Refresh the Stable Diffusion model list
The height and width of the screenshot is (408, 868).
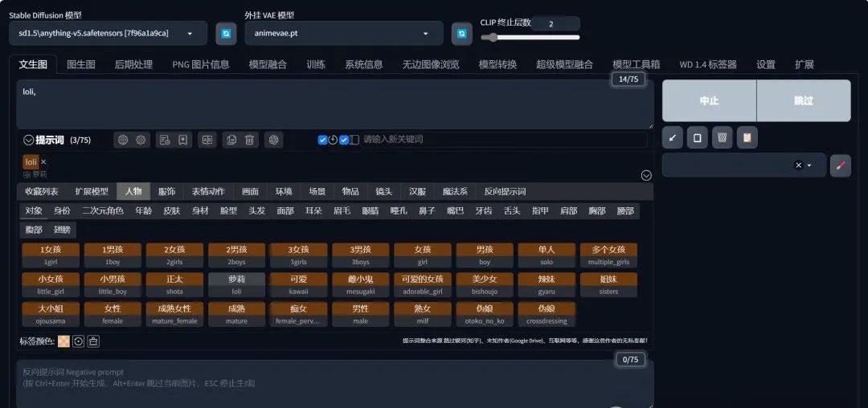[x=226, y=33]
